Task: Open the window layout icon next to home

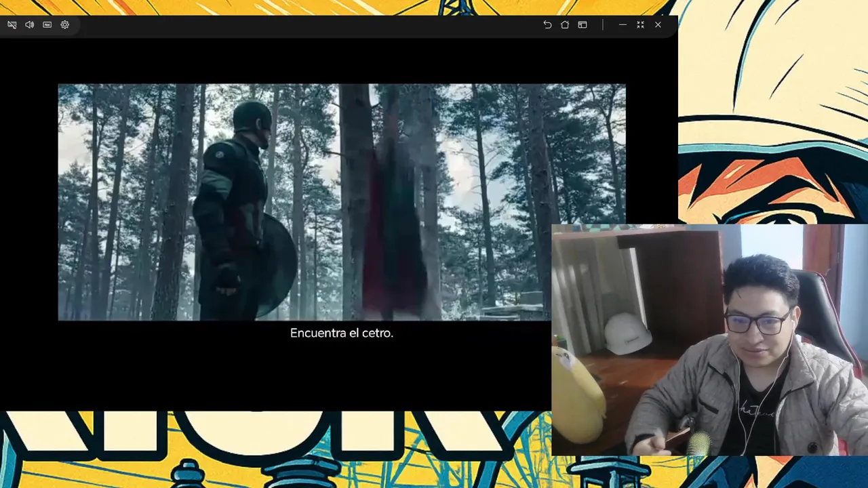Action: click(583, 24)
